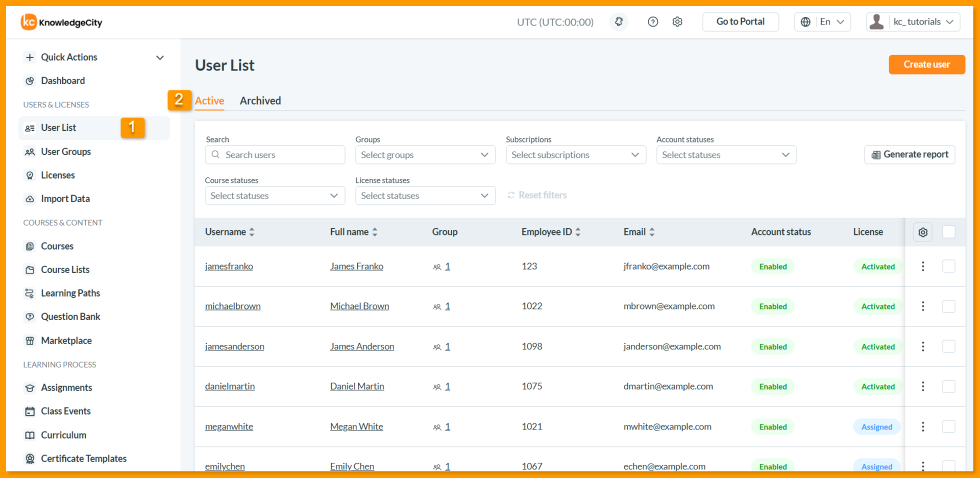Open the kc_tutorials account dropdown
The height and width of the screenshot is (478, 980).
coord(913,22)
